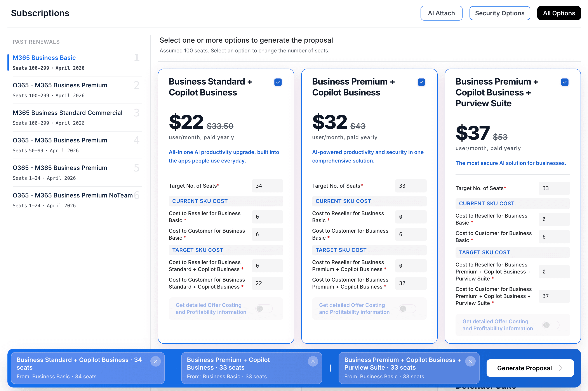This screenshot has width=588, height=391.
Task: Edit customer cost field showing 32
Action: [411, 283]
